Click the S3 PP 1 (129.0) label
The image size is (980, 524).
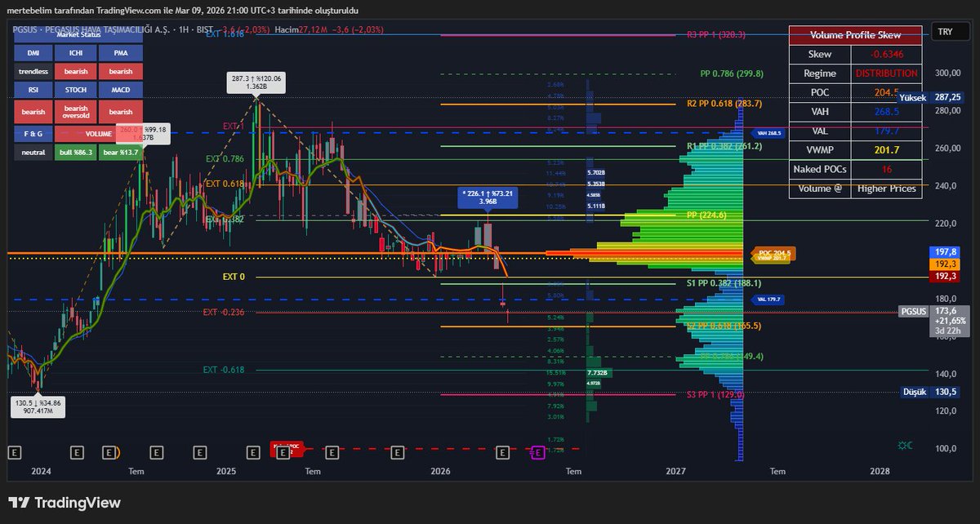click(715, 394)
